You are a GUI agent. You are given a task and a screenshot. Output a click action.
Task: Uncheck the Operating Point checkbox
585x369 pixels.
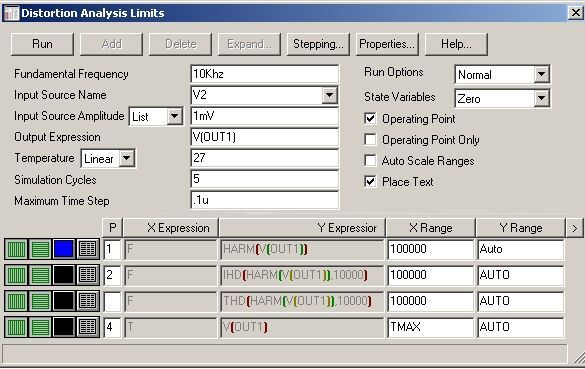[x=370, y=119]
